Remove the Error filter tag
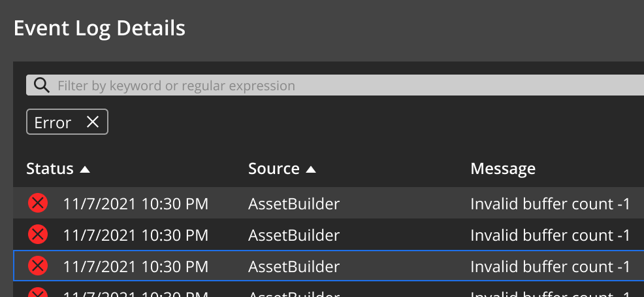 click(93, 122)
